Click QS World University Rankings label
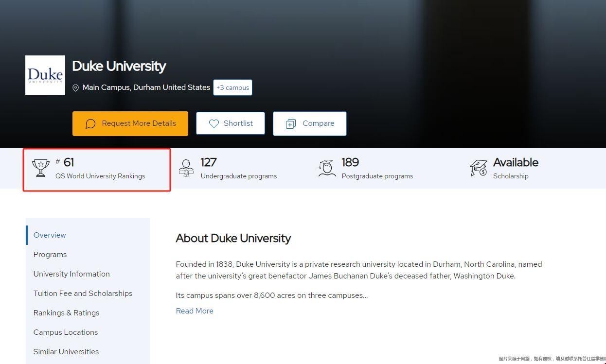Viewport: 606px width, 364px height. coord(100,176)
